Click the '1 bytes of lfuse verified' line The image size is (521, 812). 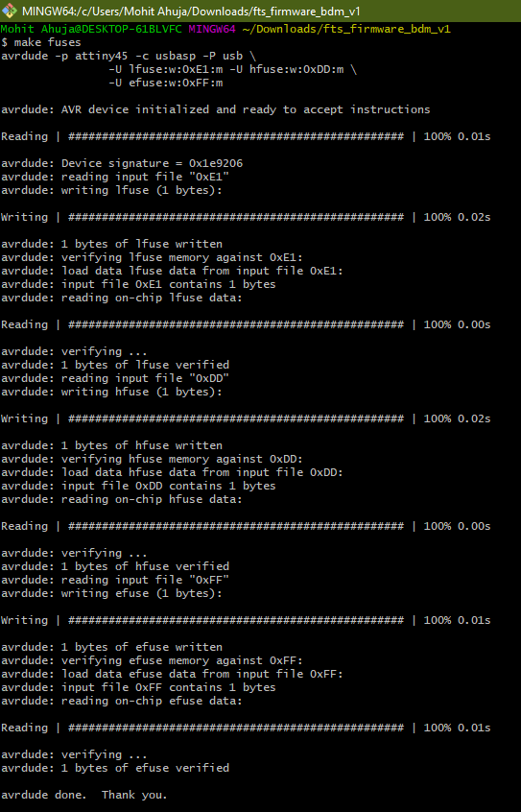[x=115, y=365]
